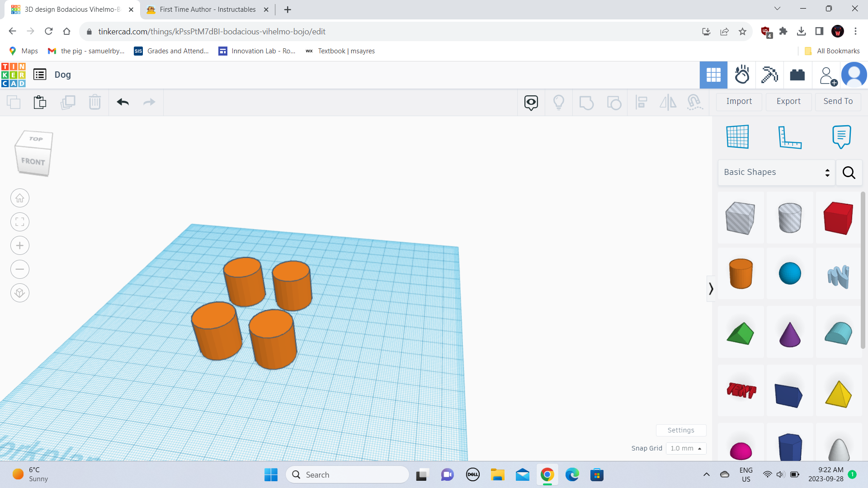The height and width of the screenshot is (488, 868).
Task: Select the Mirror tool icon
Action: click(x=668, y=102)
